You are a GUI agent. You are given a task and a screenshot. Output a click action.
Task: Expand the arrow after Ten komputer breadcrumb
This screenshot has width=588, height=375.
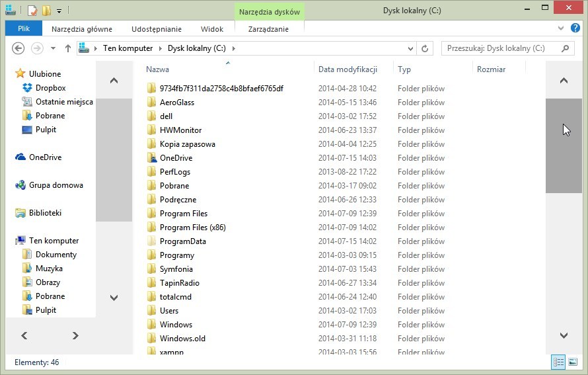point(160,48)
